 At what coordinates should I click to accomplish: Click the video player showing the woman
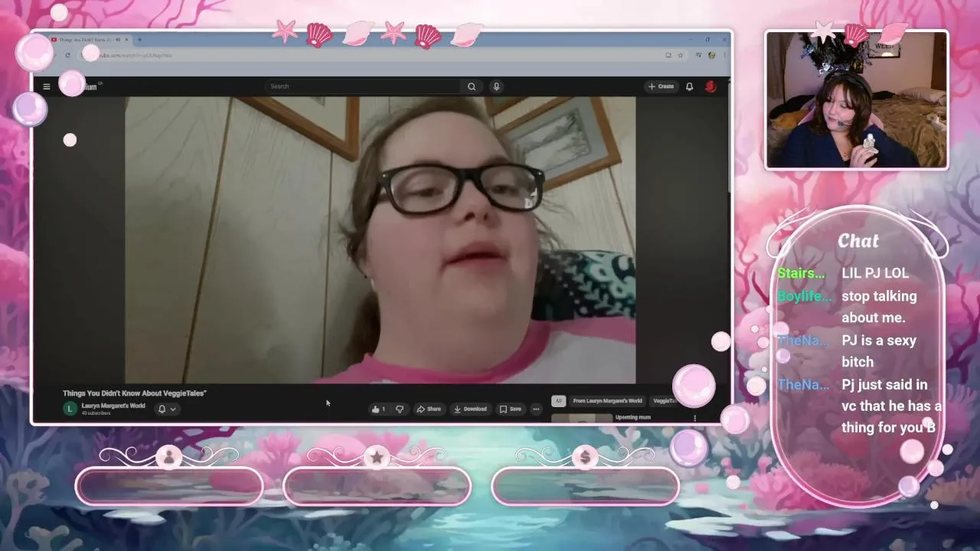coord(381,240)
